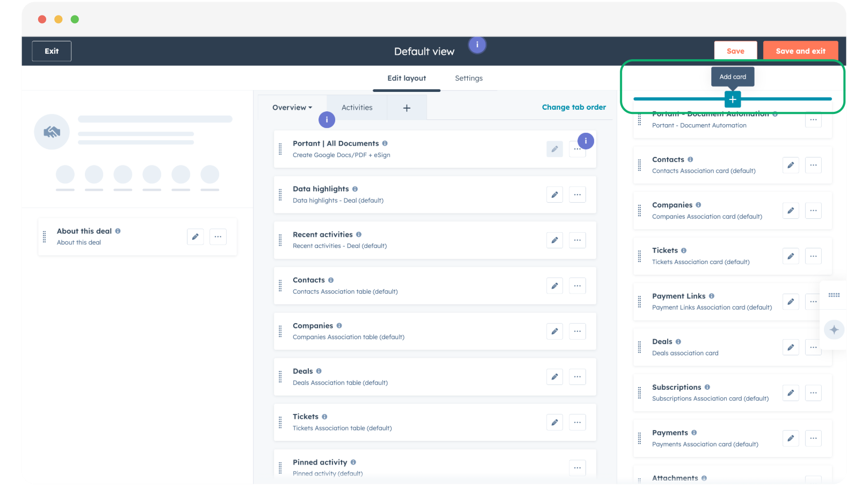Click the Exit button
Image resolution: width=868 pixels, height=486 pixels.
pyautogui.click(x=52, y=51)
